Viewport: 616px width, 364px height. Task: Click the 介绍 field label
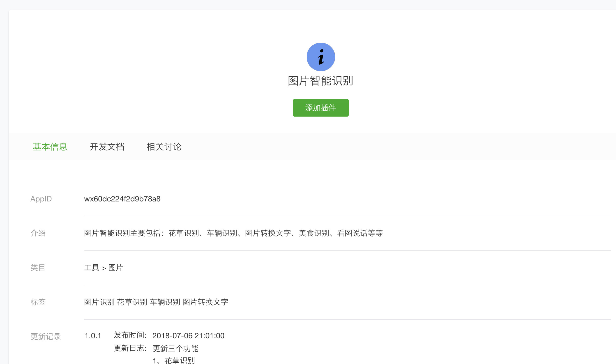(38, 233)
